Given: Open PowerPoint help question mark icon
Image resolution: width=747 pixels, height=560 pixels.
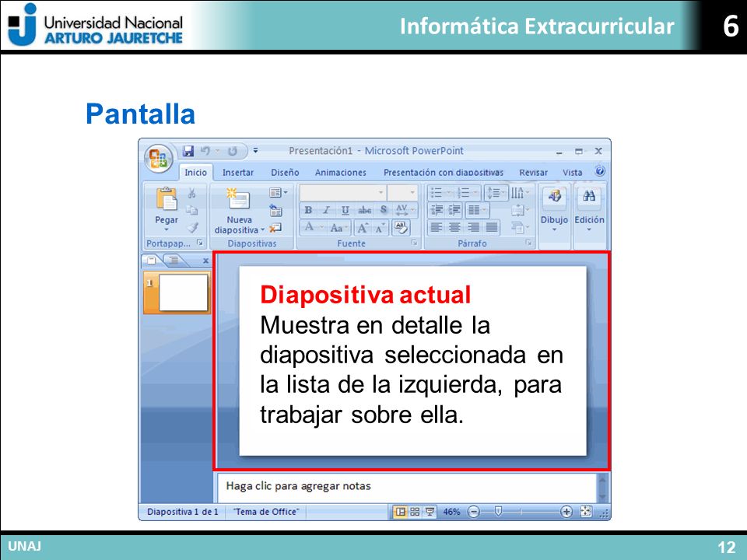Looking at the screenshot, I should coord(600,171).
